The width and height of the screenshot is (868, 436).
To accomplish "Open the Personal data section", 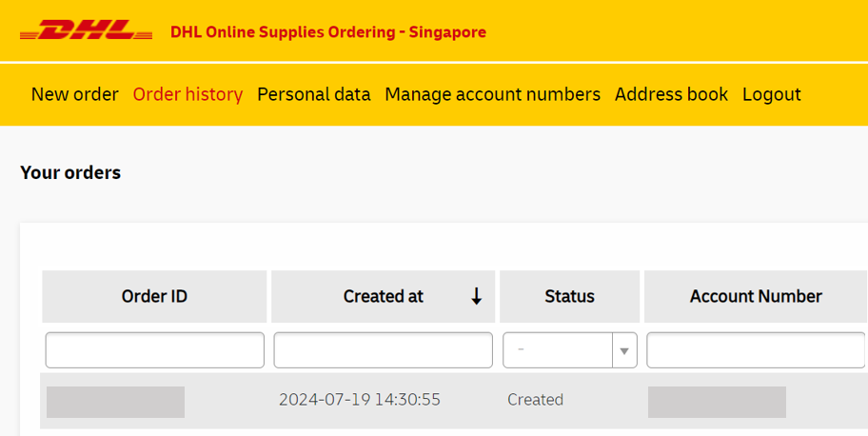I will click(x=313, y=94).
